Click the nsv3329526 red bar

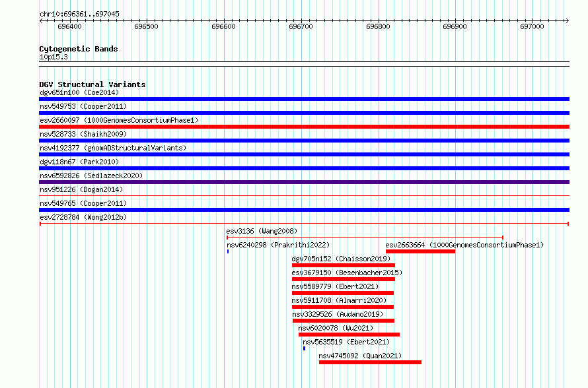coord(344,321)
